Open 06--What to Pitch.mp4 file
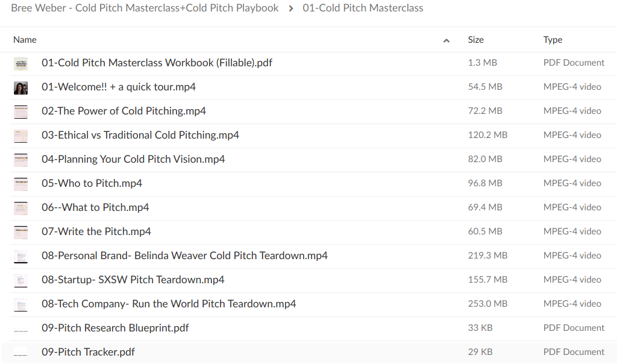 click(x=95, y=207)
